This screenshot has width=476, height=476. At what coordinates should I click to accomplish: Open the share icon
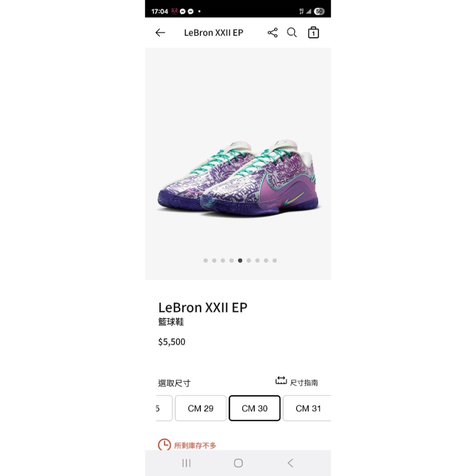273,32
